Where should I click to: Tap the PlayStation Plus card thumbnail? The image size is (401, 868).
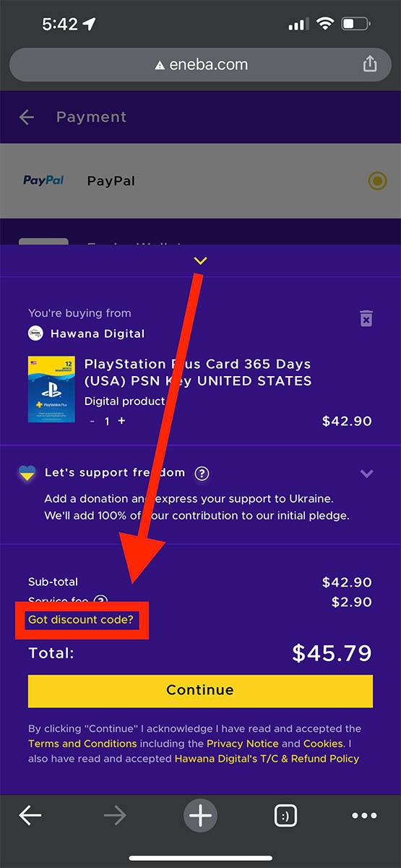coord(52,389)
